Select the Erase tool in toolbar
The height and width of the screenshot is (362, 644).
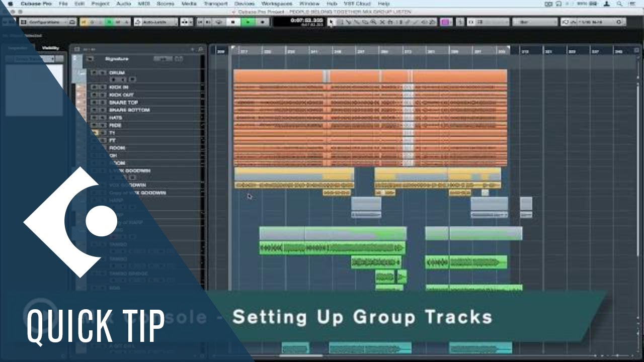click(366, 22)
